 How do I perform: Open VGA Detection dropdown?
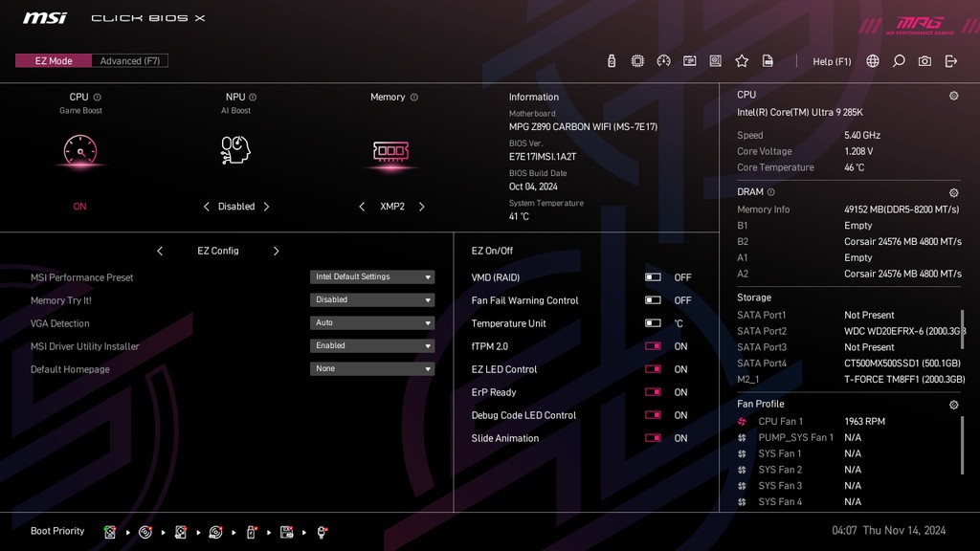[372, 323]
